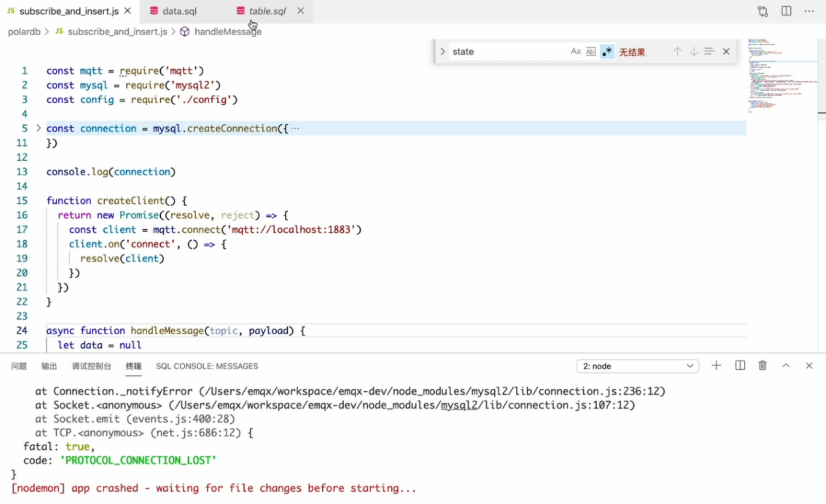Toggle match whole word in find
This screenshot has width=826, height=504.
591,51
